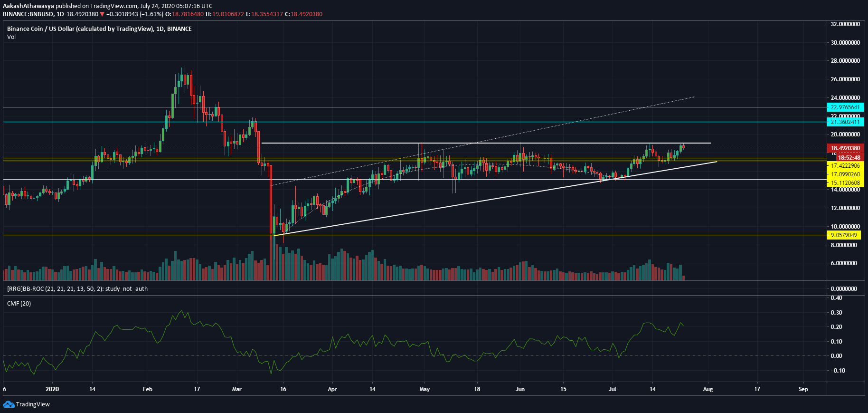
Task: Click the 10.0000000 price axis value
Action: (x=845, y=227)
